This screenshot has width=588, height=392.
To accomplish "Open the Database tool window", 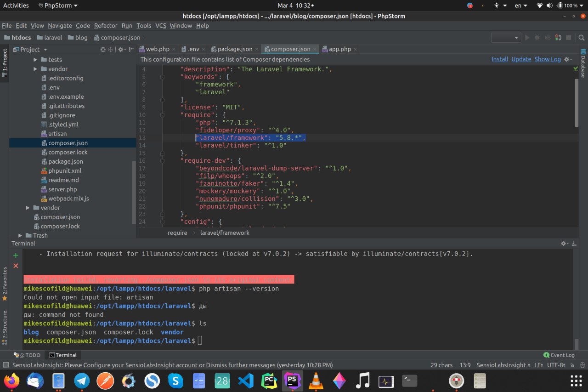I will coord(583,63).
